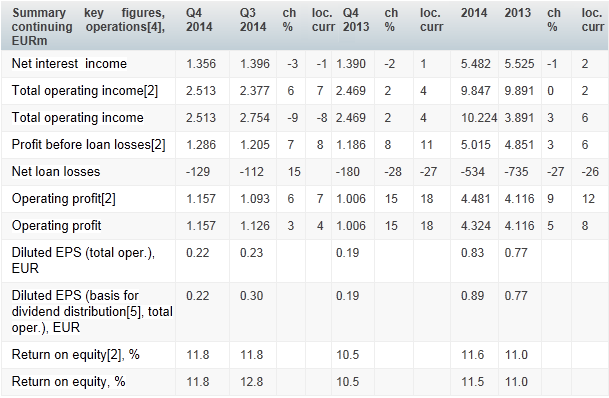Click the 2013 full-year column header
The image size is (609, 398).
pyautogui.click(x=518, y=13)
